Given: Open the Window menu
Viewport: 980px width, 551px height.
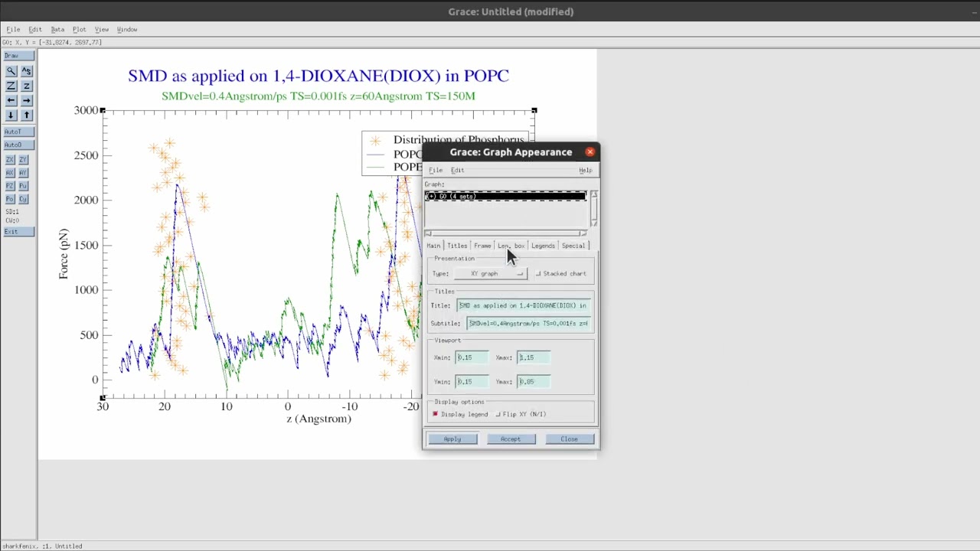Looking at the screenshot, I should point(127,29).
